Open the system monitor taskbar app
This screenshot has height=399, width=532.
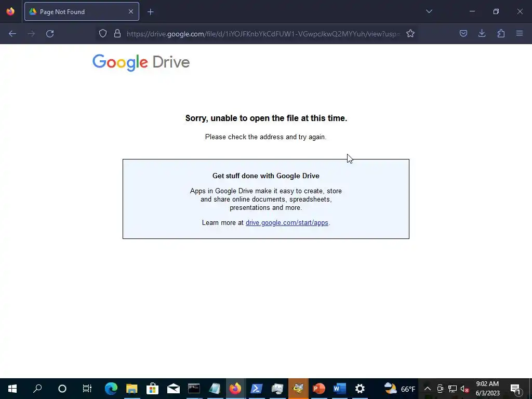coord(277,389)
